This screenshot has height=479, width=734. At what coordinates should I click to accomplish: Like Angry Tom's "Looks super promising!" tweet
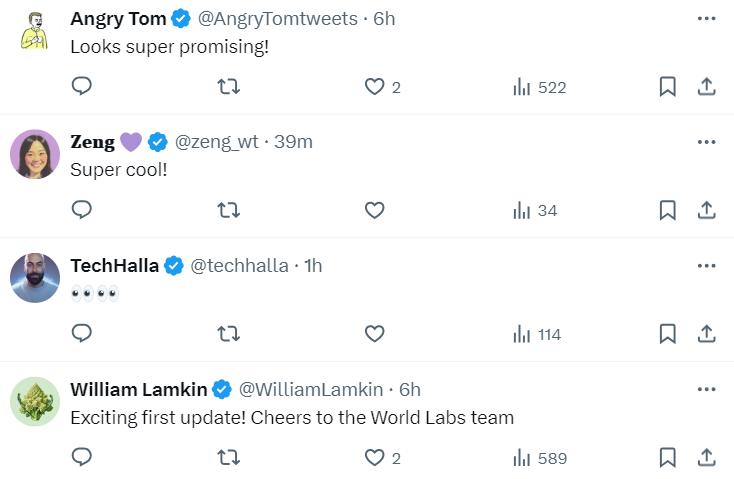click(x=374, y=87)
